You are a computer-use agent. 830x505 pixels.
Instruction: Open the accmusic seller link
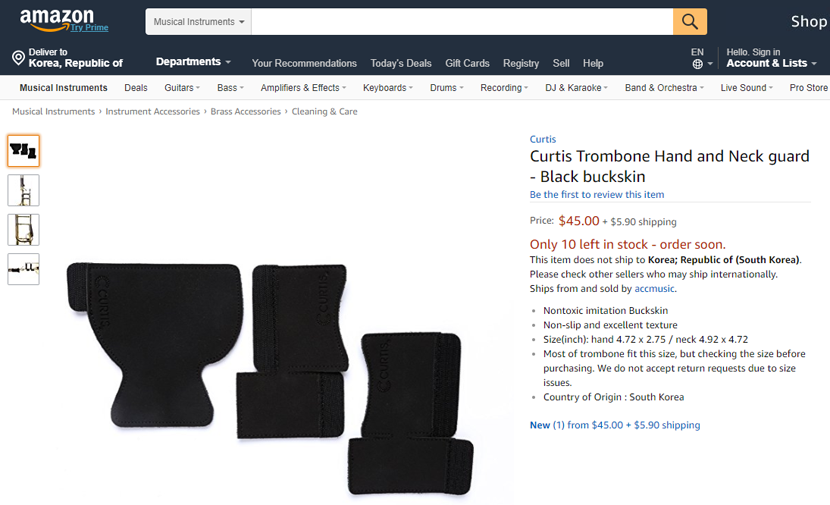pyautogui.click(x=654, y=288)
